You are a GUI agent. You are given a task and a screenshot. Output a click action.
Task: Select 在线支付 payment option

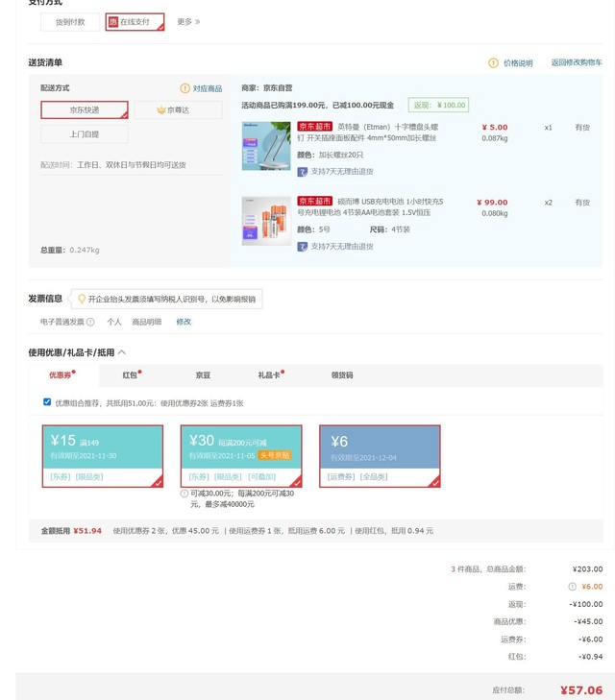click(135, 22)
